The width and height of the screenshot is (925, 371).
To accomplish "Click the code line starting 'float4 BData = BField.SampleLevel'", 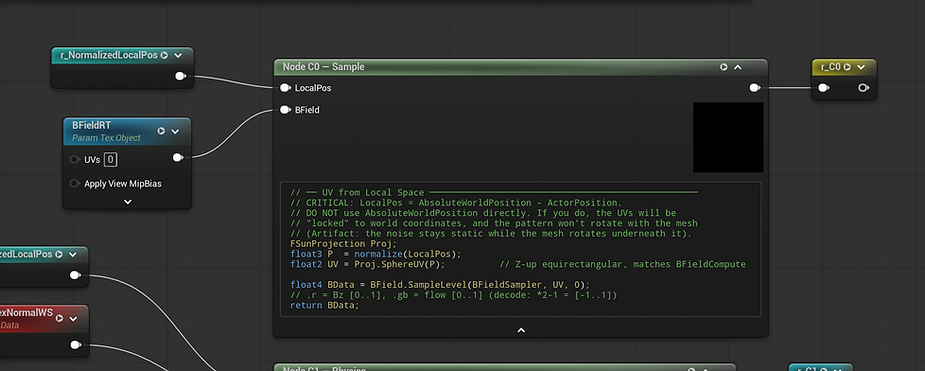I will 440,284.
